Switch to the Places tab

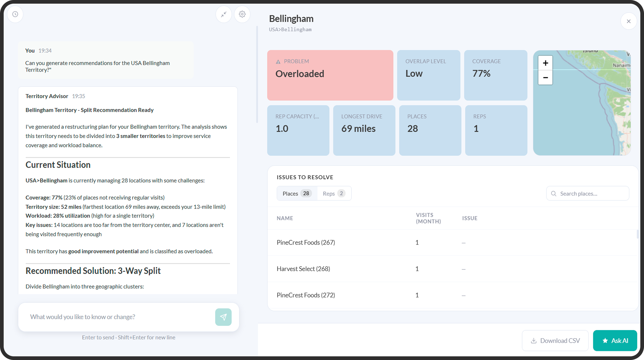297,194
